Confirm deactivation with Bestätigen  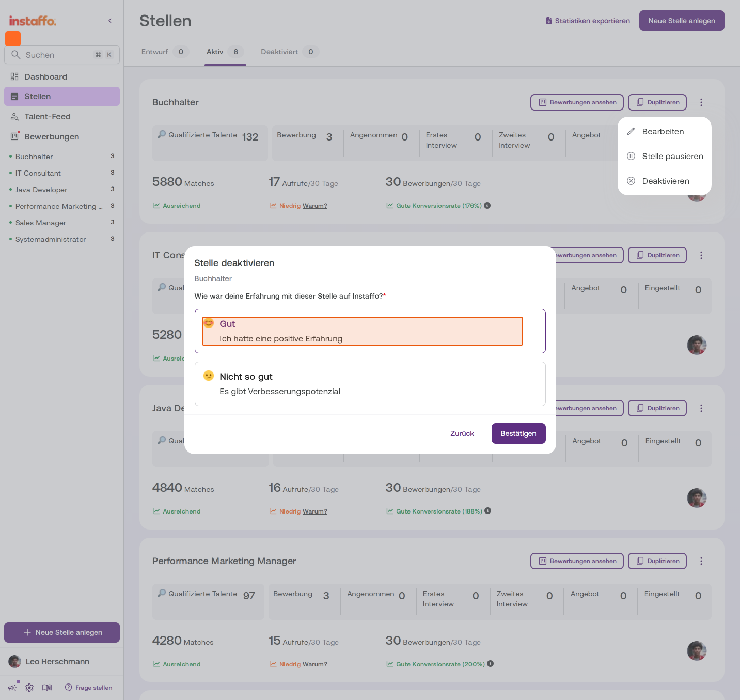coord(518,433)
